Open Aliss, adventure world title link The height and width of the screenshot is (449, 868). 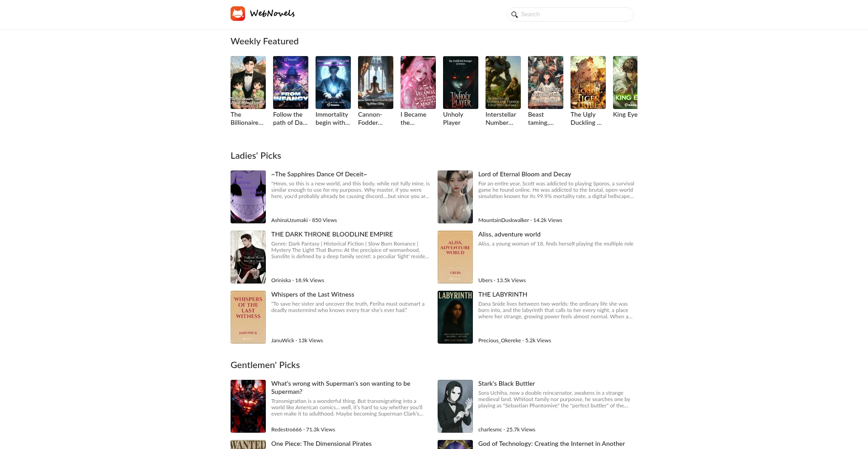(509, 234)
